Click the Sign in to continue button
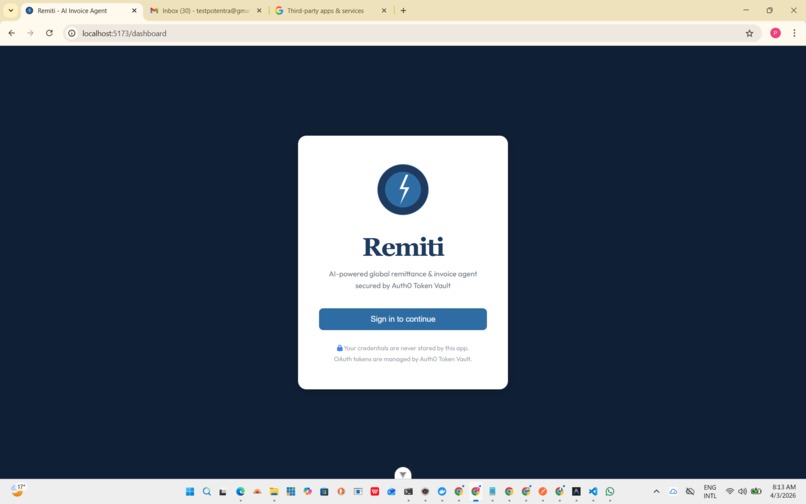Viewport: 806px width, 504px height. pos(402,319)
